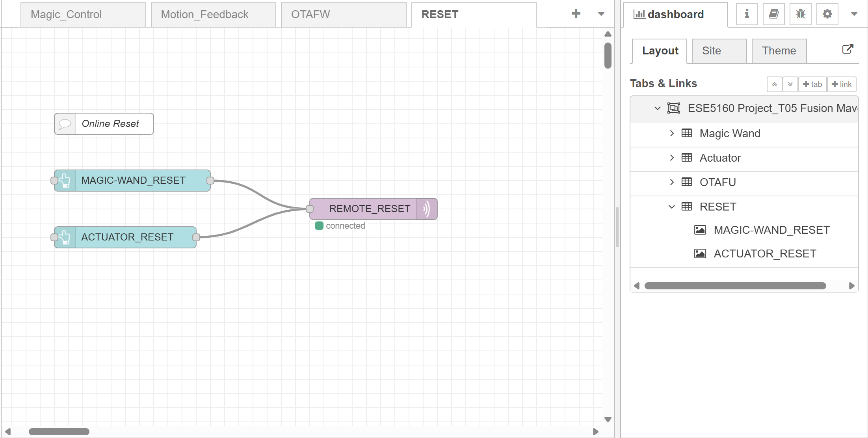This screenshot has height=438, width=868.
Task: Click the add tab button
Action: coord(812,84)
